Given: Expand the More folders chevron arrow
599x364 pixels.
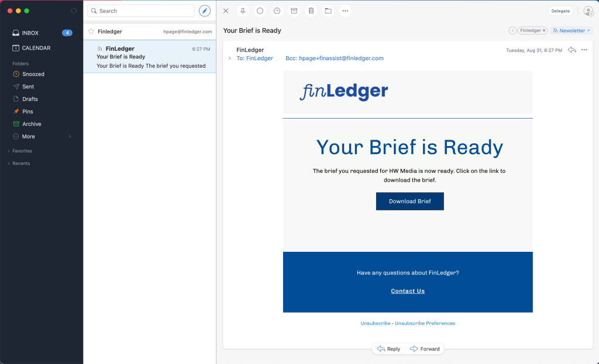Looking at the screenshot, I should coord(70,137).
